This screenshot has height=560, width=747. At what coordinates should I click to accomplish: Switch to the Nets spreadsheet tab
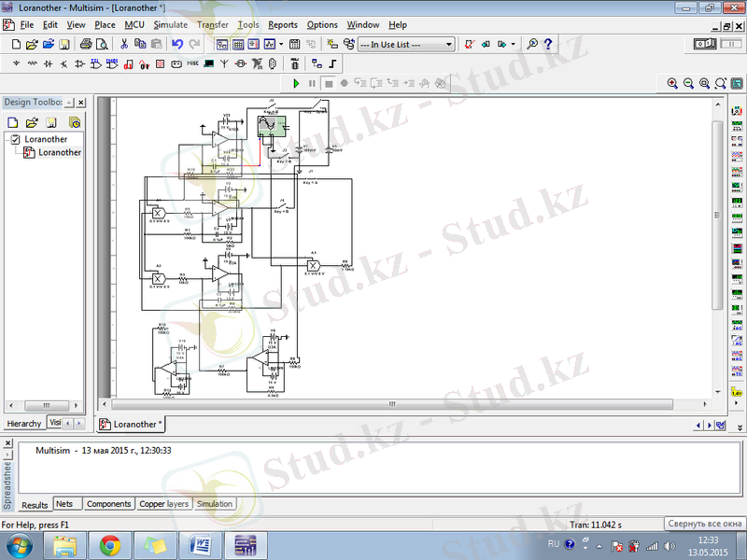(x=65, y=504)
